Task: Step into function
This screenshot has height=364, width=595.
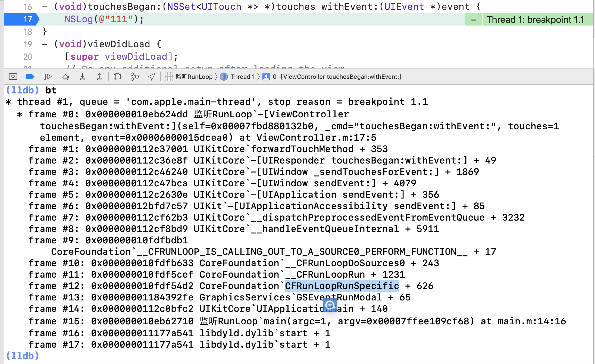Action: tap(83, 77)
